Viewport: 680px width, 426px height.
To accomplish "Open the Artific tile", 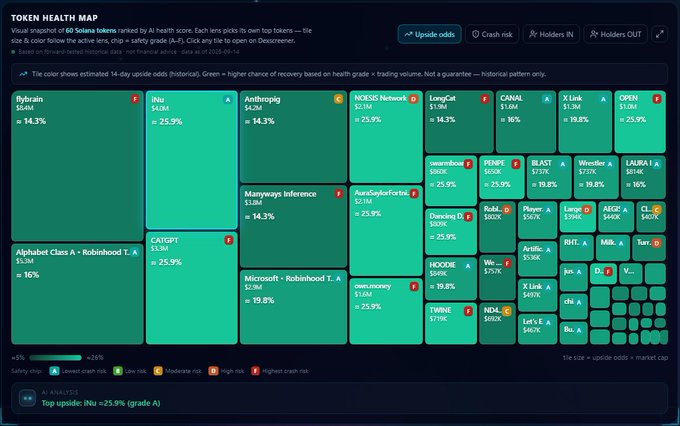I will (x=537, y=259).
